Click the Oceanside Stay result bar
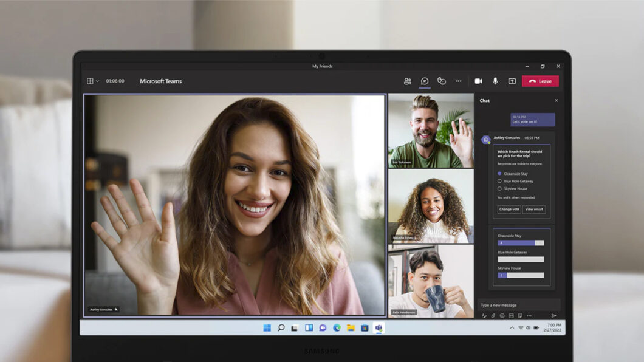 click(x=521, y=243)
